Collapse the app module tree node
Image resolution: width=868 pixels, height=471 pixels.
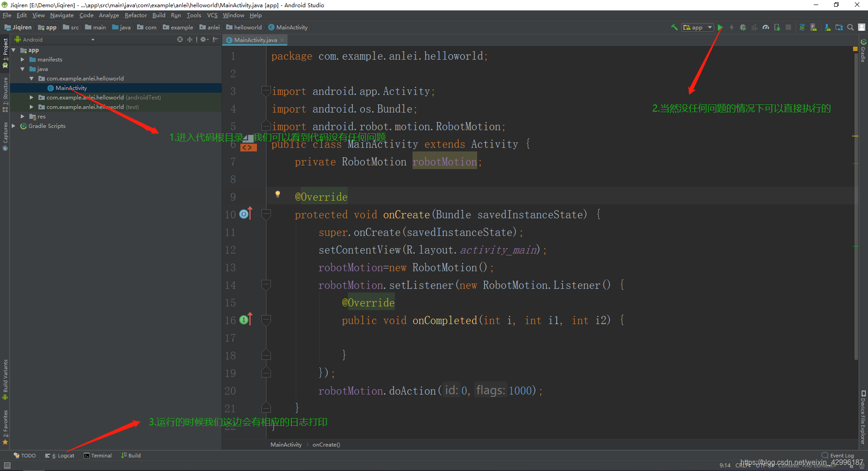click(14, 50)
